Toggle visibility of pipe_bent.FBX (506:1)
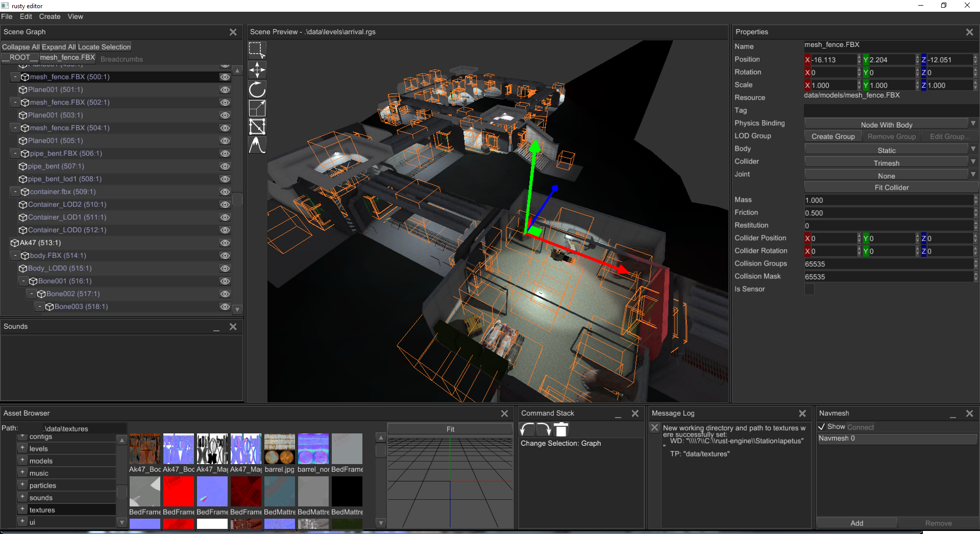 [x=225, y=154]
